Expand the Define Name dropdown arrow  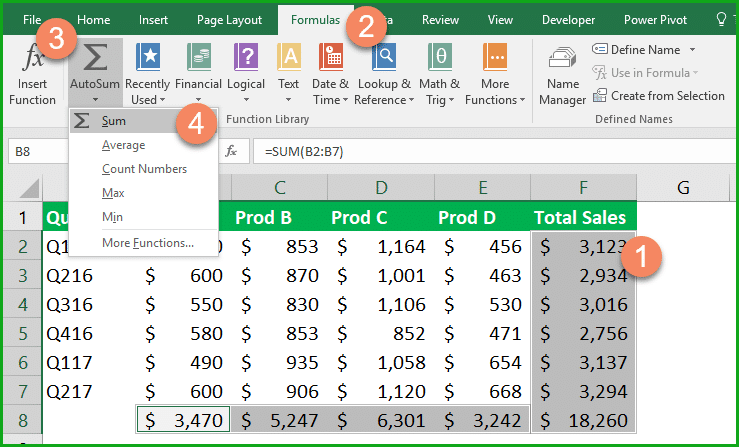click(692, 50)
